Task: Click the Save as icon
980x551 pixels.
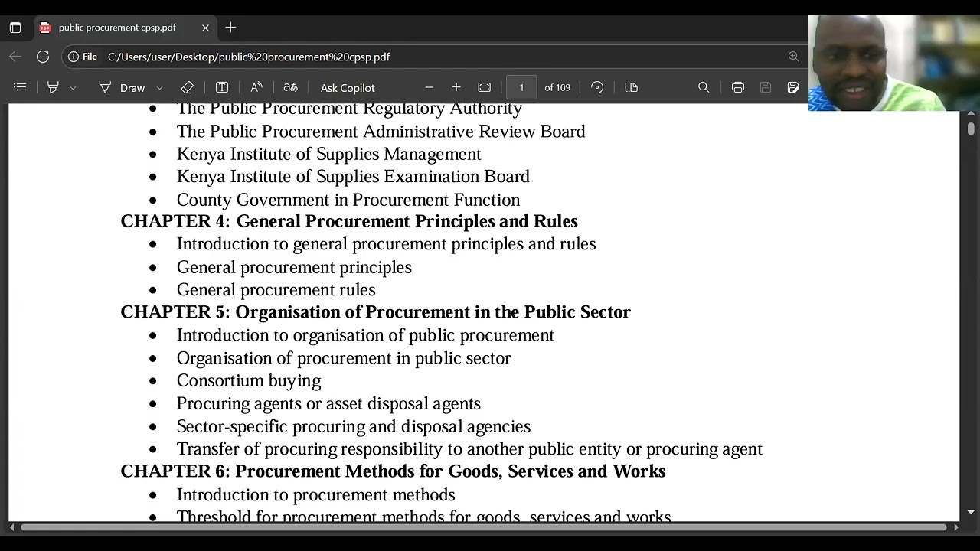Action: 793,87
